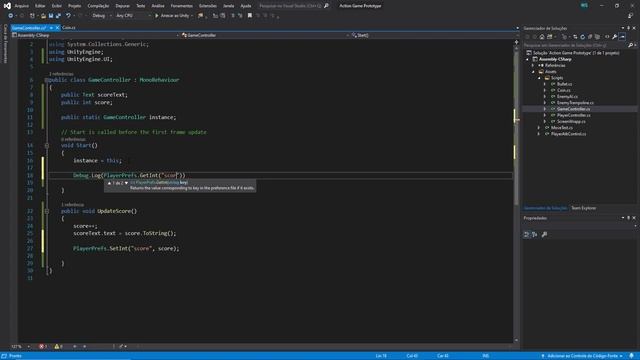Open the Projeto menu
The height and width of the screenshot is (360, 640).
[x=75, y=6]
